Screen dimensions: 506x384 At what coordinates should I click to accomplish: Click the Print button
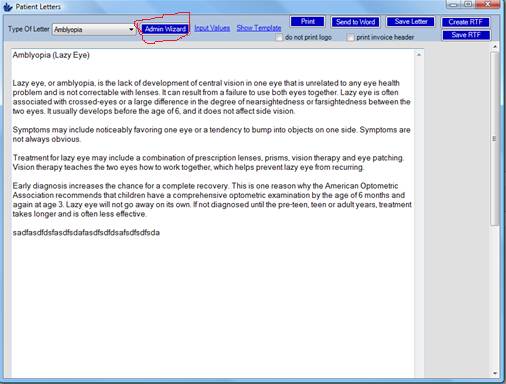[x=307, y=22]
